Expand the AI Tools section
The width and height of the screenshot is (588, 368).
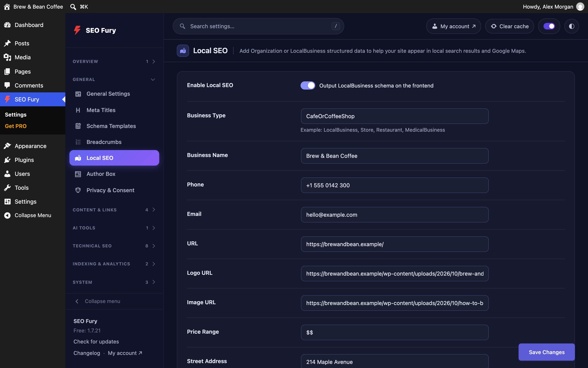(114, 228)
